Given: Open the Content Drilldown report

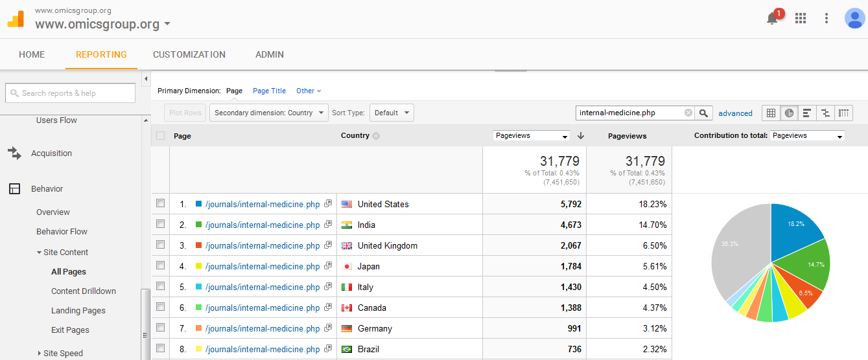Looking at the screenshot, I should point(84,291).
